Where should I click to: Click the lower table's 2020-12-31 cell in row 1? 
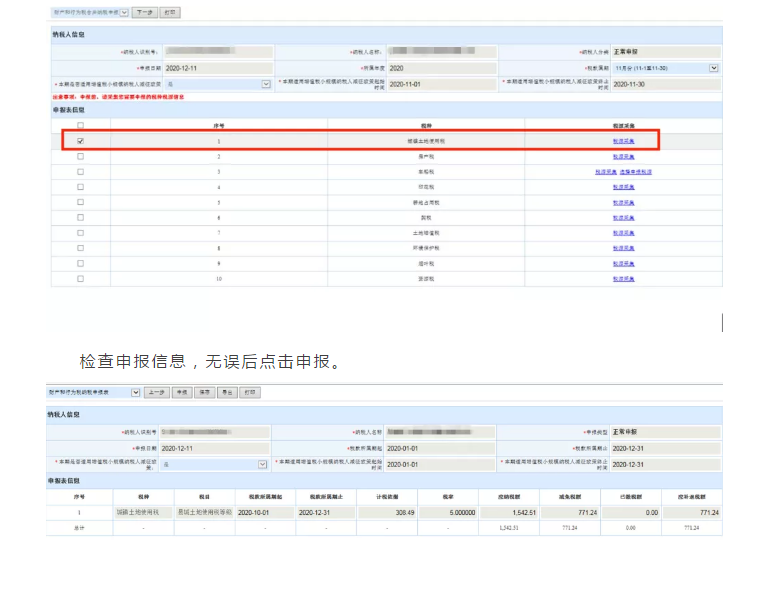[326, 512]
